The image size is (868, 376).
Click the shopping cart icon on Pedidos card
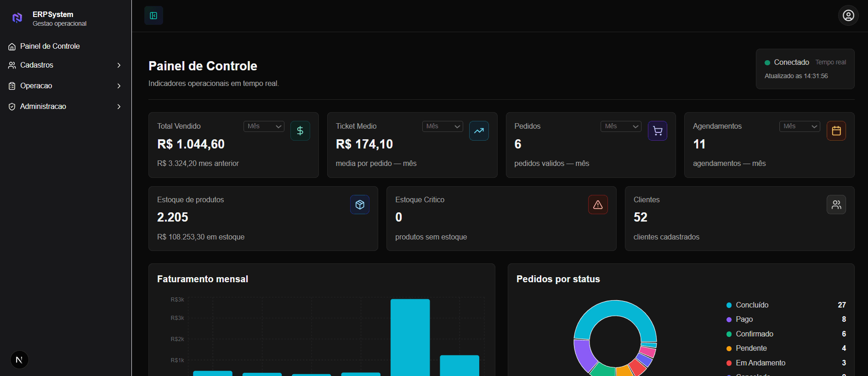click(658, 131)
